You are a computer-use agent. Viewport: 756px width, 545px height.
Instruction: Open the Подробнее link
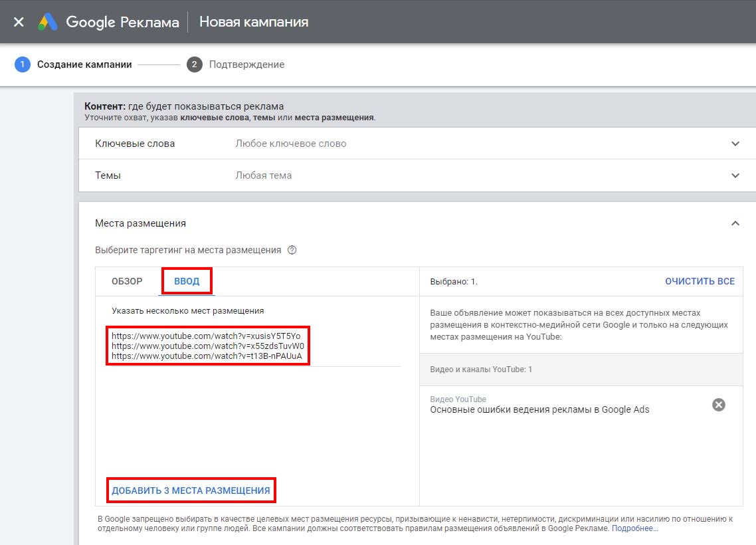[634, 528]
